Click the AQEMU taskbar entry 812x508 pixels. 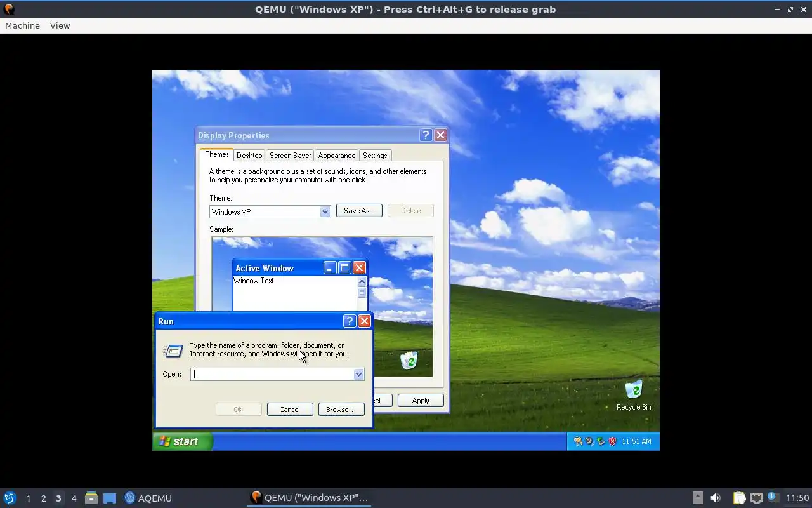(148, 498)
